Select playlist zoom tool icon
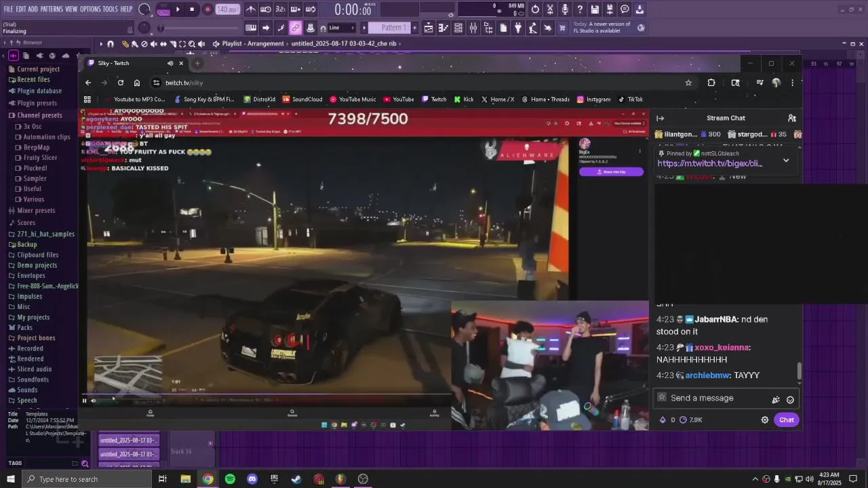The height and width of the screenshot is (488, 868). pos(192,43)
